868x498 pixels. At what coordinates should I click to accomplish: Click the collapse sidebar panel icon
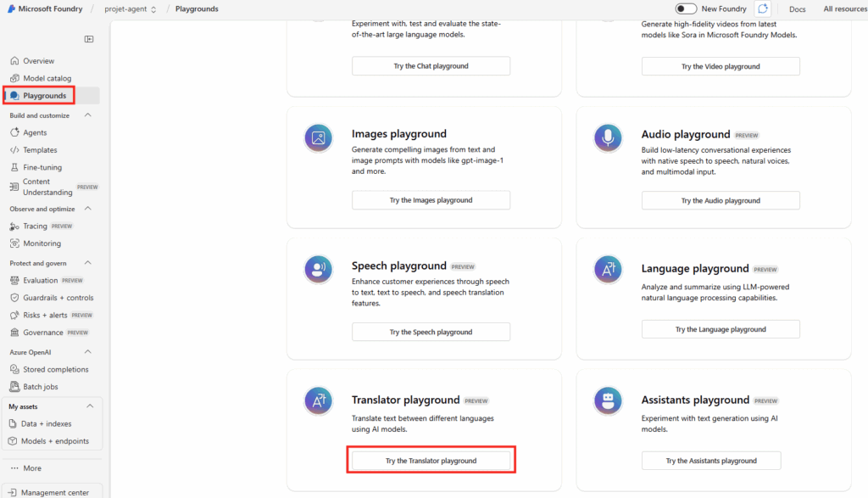(89, 39)
